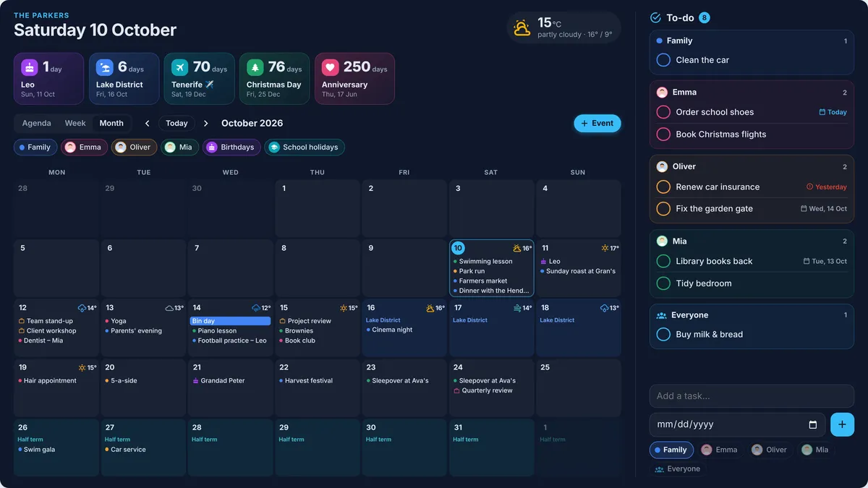The height and width of the screenshot is (488, 868).
Task: Assign the new task to Everyone chip
Action: [677, 469]
